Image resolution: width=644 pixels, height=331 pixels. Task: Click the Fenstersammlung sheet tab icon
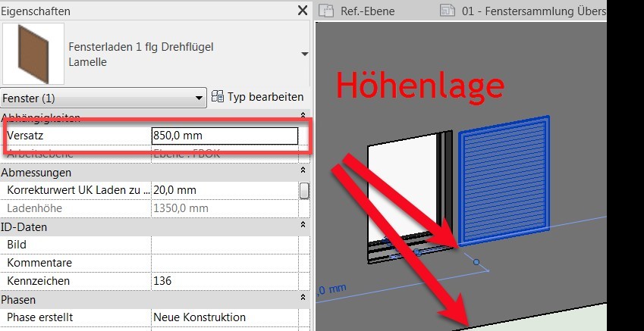tap(448, 11)
